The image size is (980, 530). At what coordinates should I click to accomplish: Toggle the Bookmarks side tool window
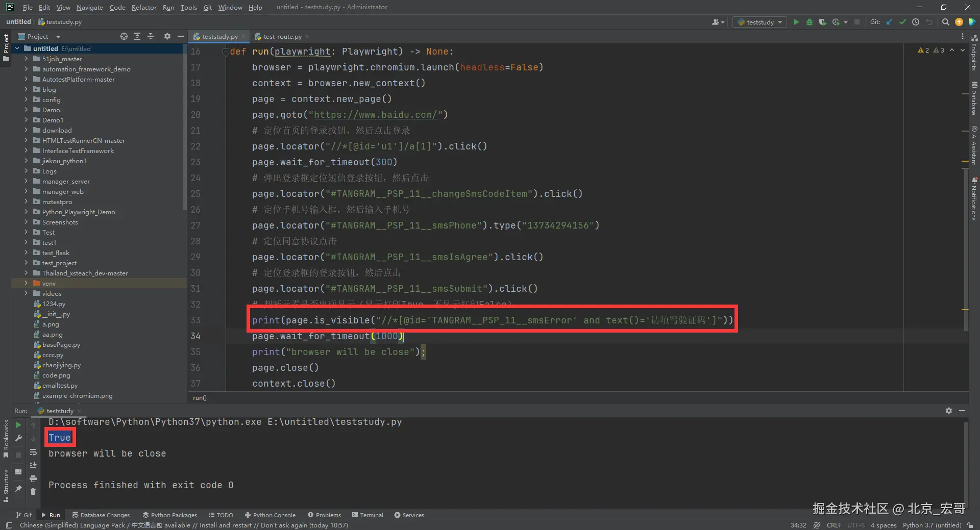pos(6,439)
